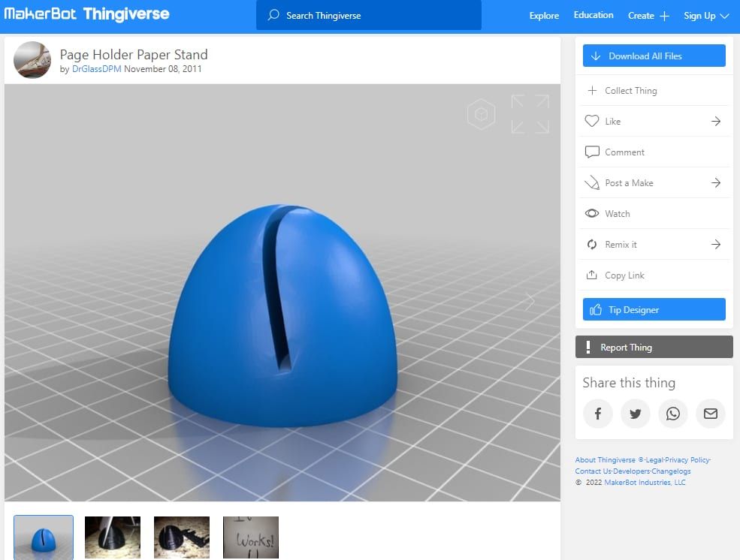Open the next image arrow in viewer
Screen dimensions: 740x560
coord(530,300)
